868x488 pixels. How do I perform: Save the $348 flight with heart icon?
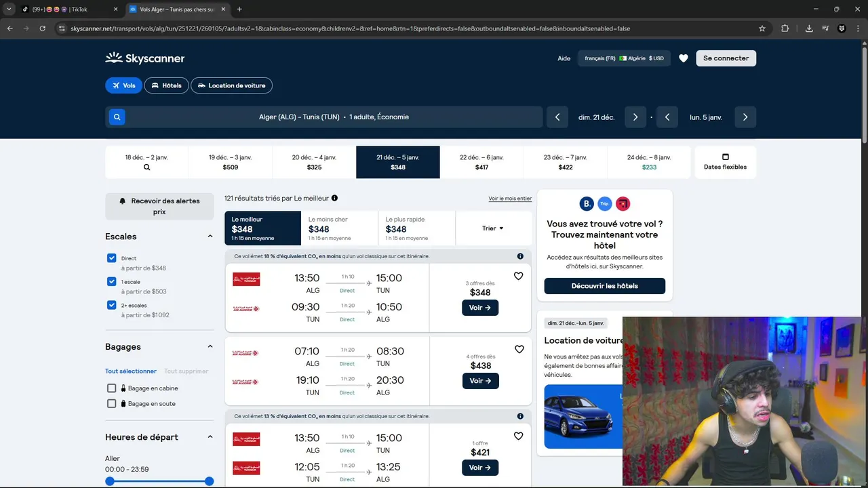(519, 276)
